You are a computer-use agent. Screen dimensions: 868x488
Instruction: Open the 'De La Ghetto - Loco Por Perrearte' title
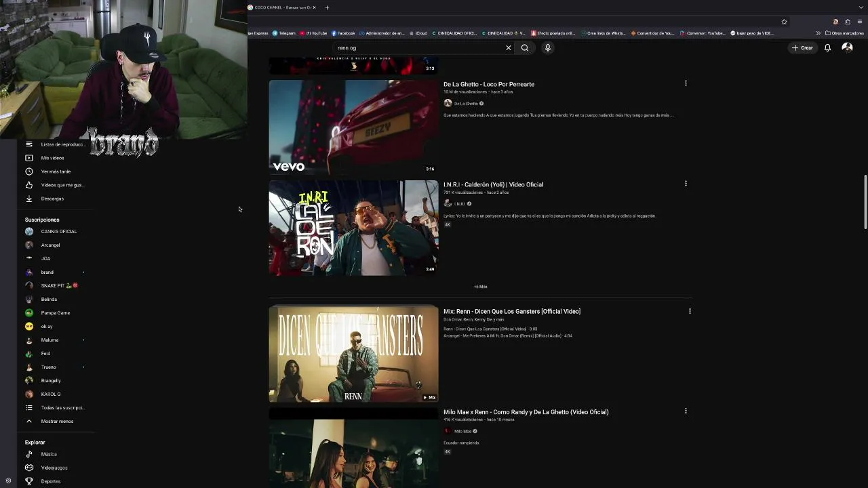489,84
